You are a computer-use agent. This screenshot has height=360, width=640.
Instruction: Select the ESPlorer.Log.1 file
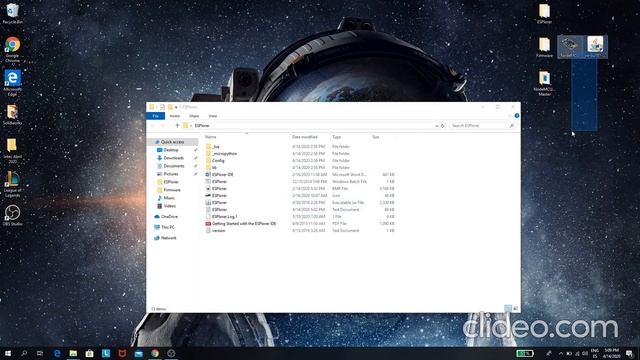[x=300, y=216]
